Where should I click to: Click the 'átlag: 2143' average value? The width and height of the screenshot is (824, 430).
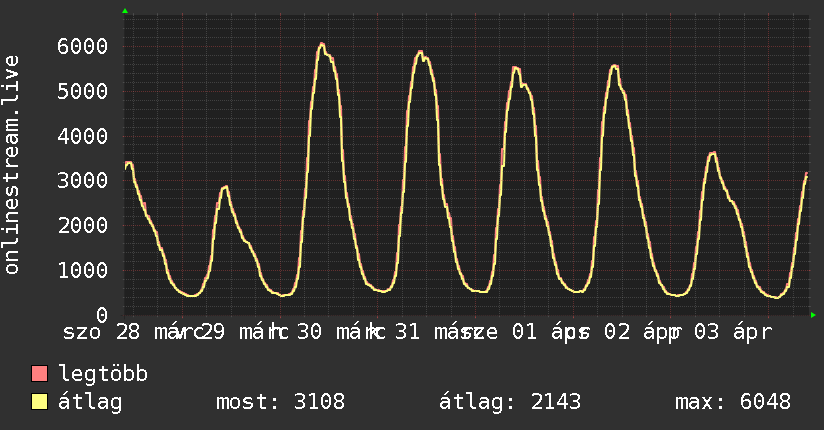pos(510,402)
